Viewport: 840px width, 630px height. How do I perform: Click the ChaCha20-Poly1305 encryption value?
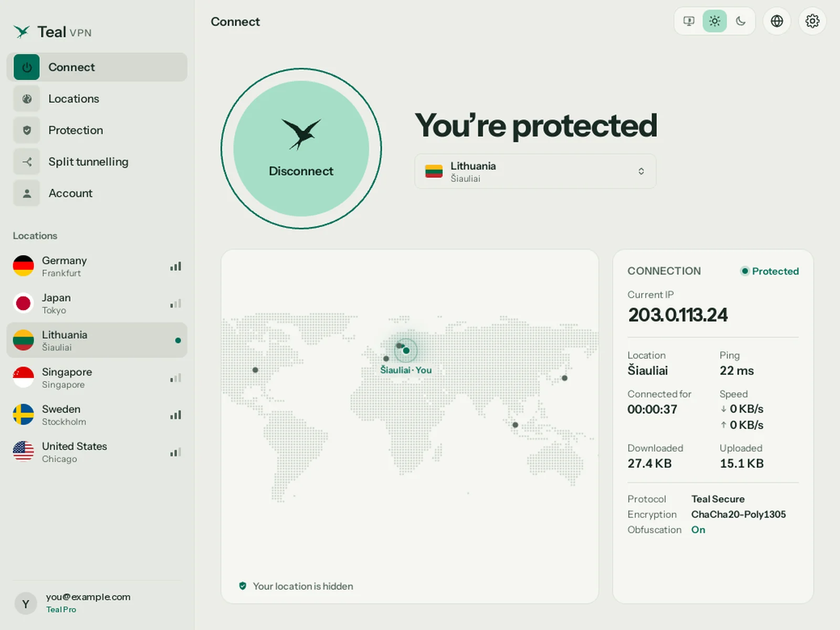tap(739, 514)
